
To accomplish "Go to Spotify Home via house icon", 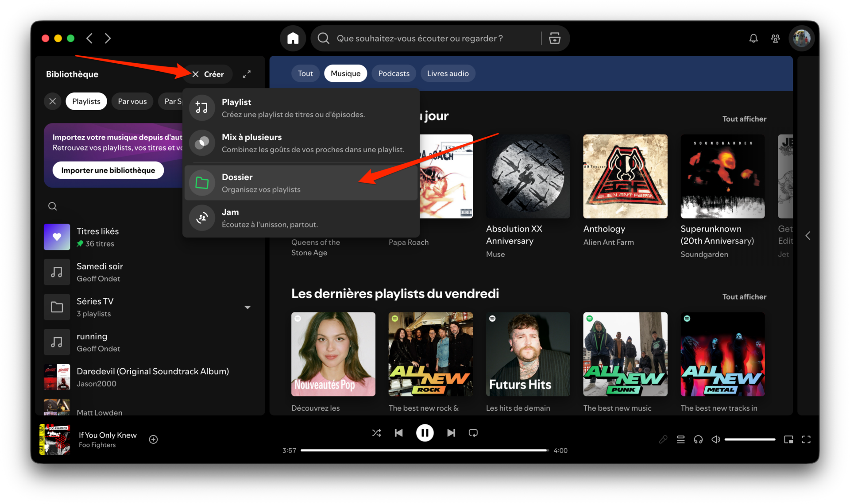I will pos(293,38).
